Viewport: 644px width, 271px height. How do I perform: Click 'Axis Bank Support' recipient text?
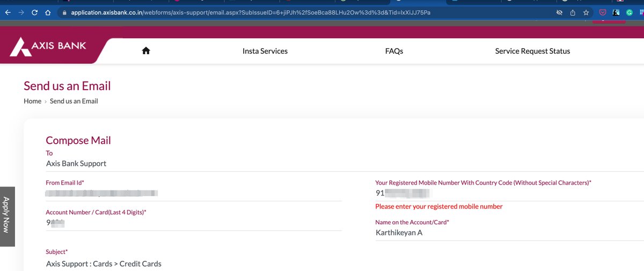tap(76, 163)
